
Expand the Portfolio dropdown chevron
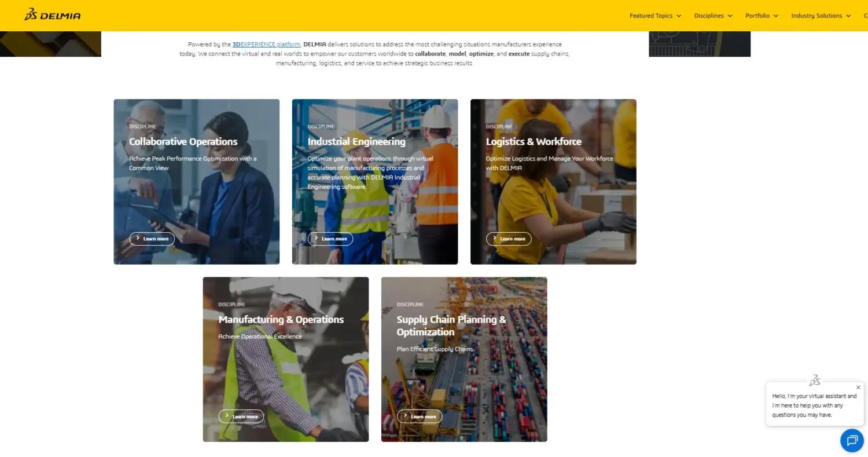775,16
